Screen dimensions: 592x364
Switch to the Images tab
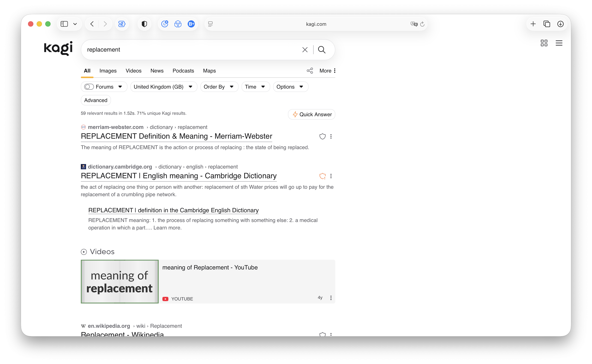pyautogui.click(x=108, y=71)
